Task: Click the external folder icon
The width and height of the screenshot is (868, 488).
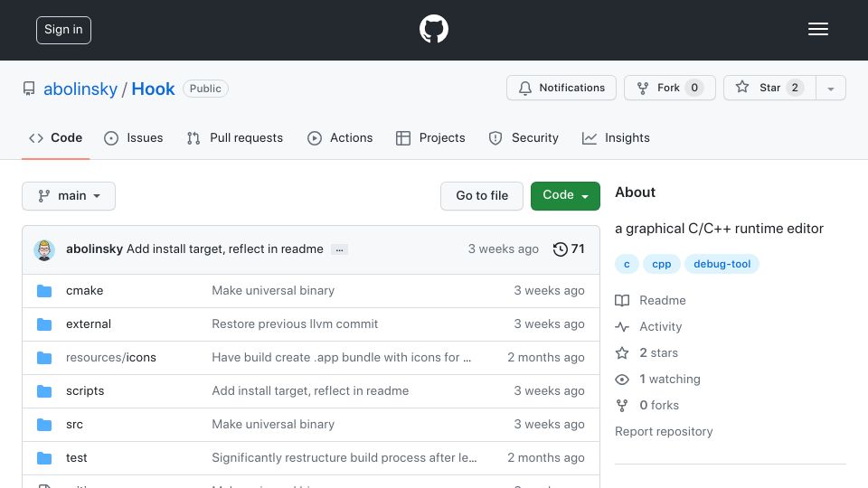Action: [44, 324]
